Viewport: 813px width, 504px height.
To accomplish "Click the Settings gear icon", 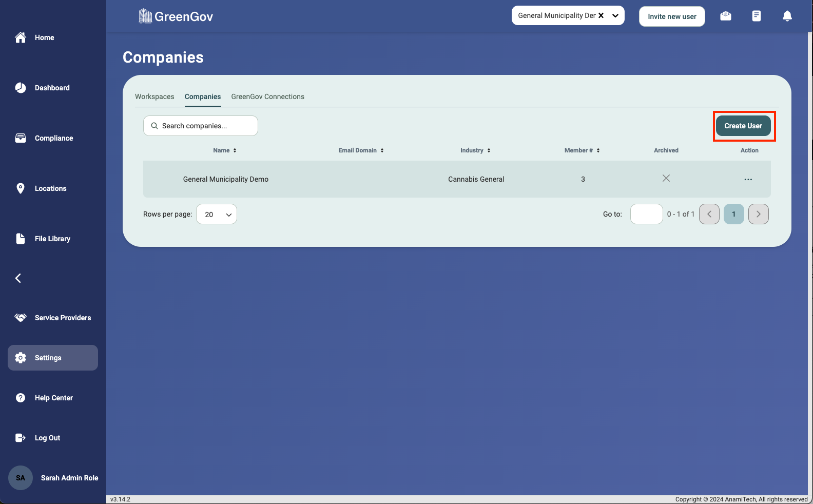I will click(21, 358).
